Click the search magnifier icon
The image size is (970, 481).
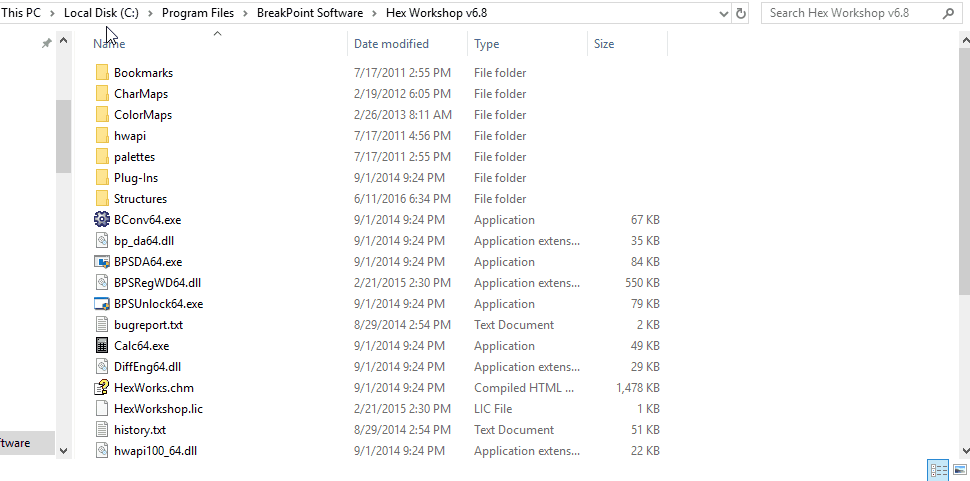948,13
